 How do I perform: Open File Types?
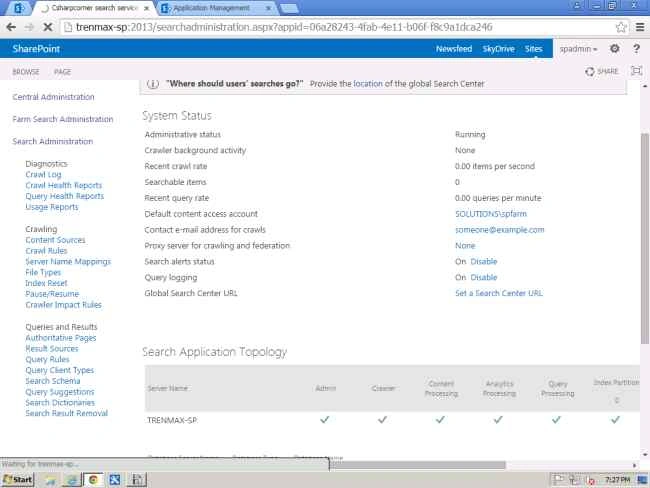point(43,272)
